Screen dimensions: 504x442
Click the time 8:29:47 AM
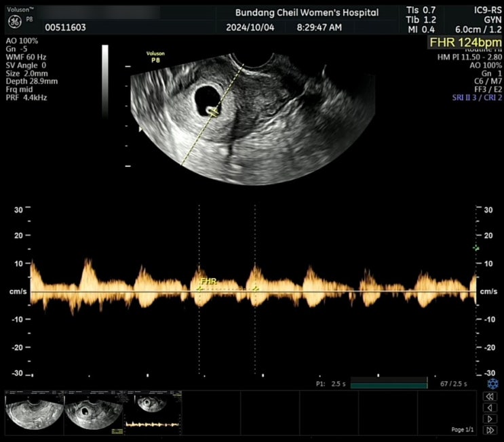point(319,28)
